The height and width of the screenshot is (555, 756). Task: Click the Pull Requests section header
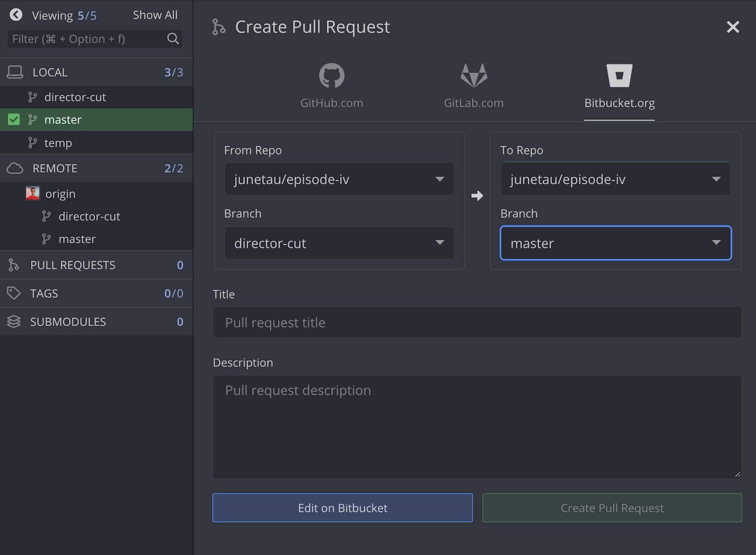(x=72, y=265)
